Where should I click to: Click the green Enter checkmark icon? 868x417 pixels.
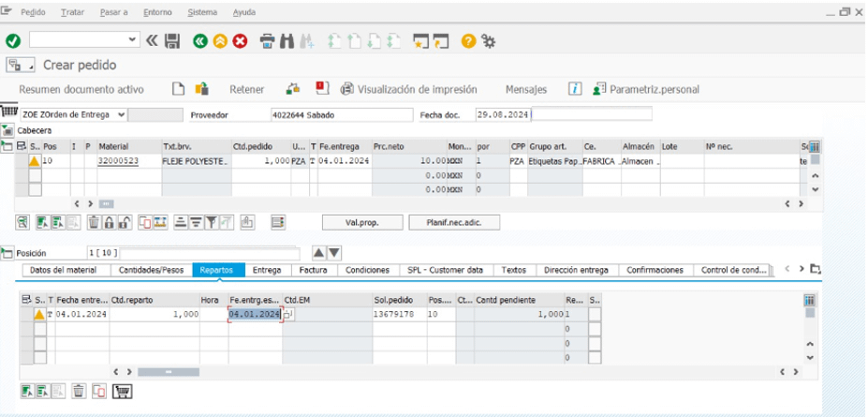[x=13, y=40]
